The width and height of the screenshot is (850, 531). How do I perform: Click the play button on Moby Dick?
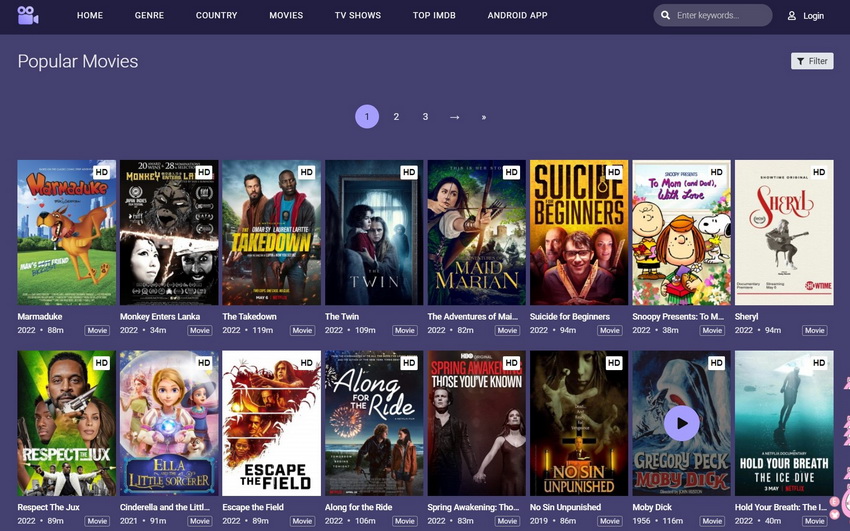681,423
